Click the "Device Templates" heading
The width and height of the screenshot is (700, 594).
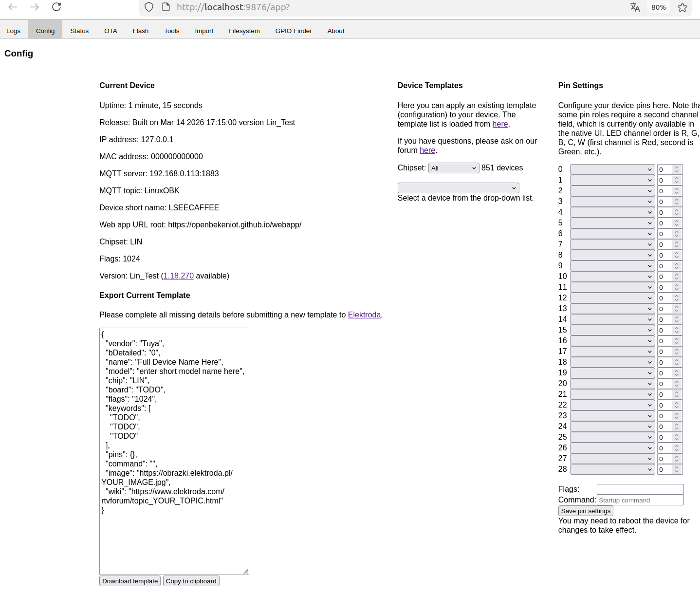pos(430,85)
